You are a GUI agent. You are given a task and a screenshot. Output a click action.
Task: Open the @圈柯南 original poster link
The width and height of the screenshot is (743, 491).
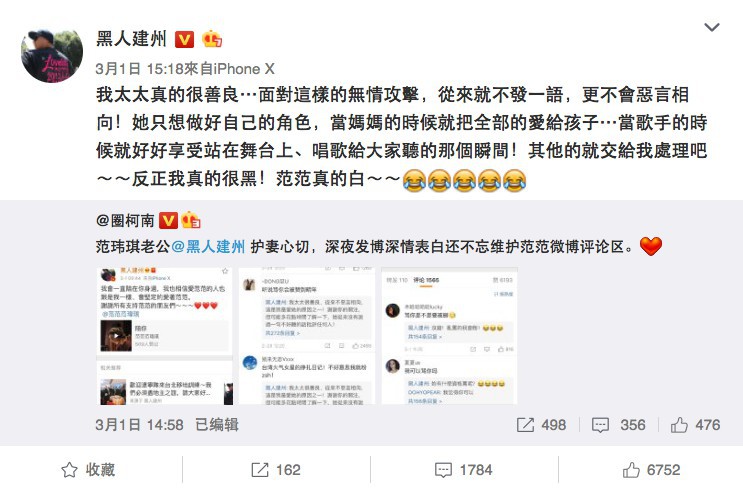125,220
